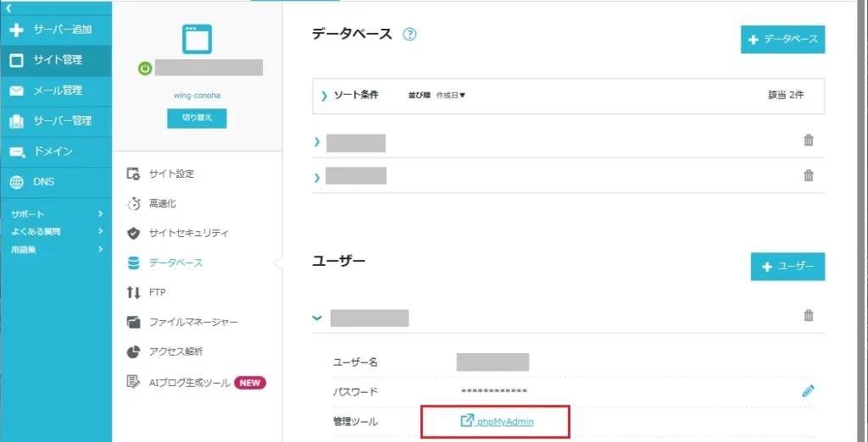Collapse the sidebar with the top-left chevron

pyautogui.click(x=8, y=8)
